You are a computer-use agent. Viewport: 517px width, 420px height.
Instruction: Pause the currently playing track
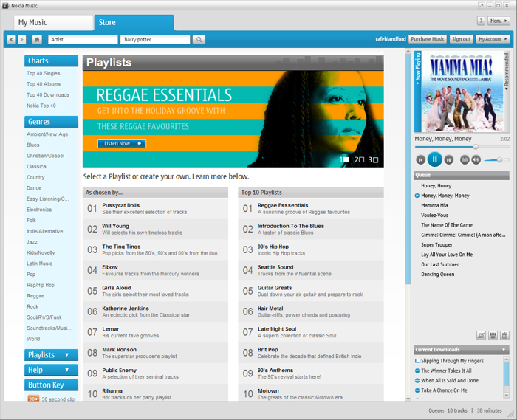(434, 159)
